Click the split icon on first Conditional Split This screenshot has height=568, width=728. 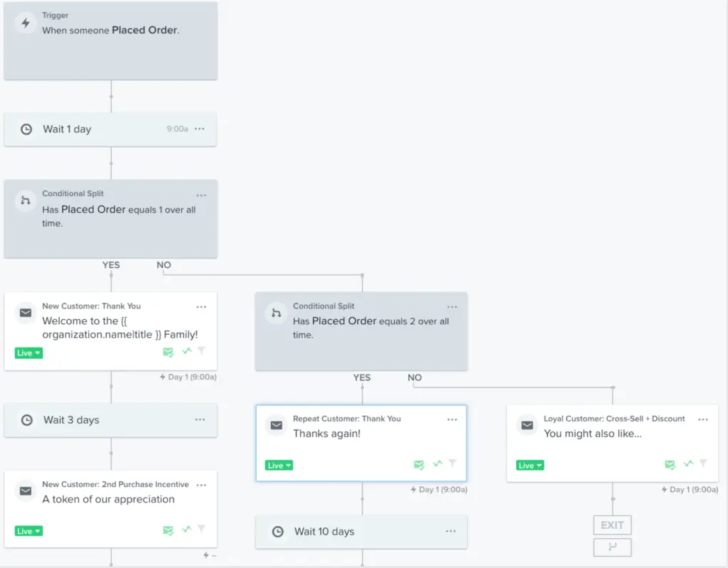coord(26,200)
